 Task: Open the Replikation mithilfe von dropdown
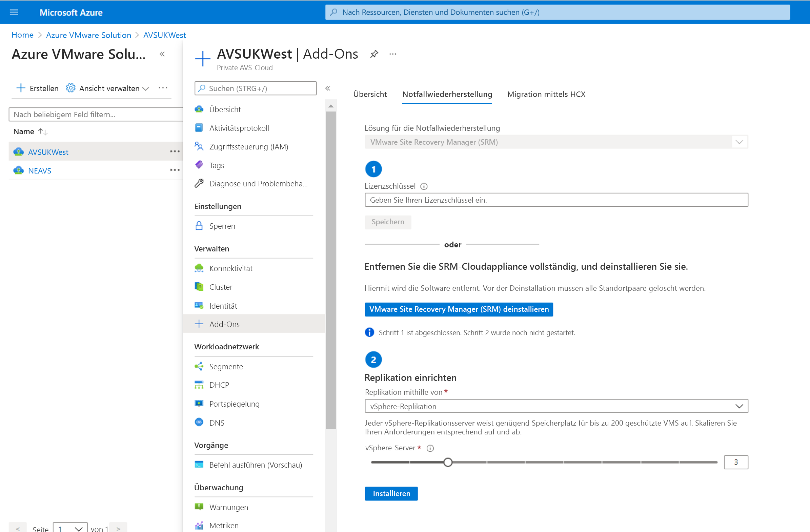(x=556, y=406)
